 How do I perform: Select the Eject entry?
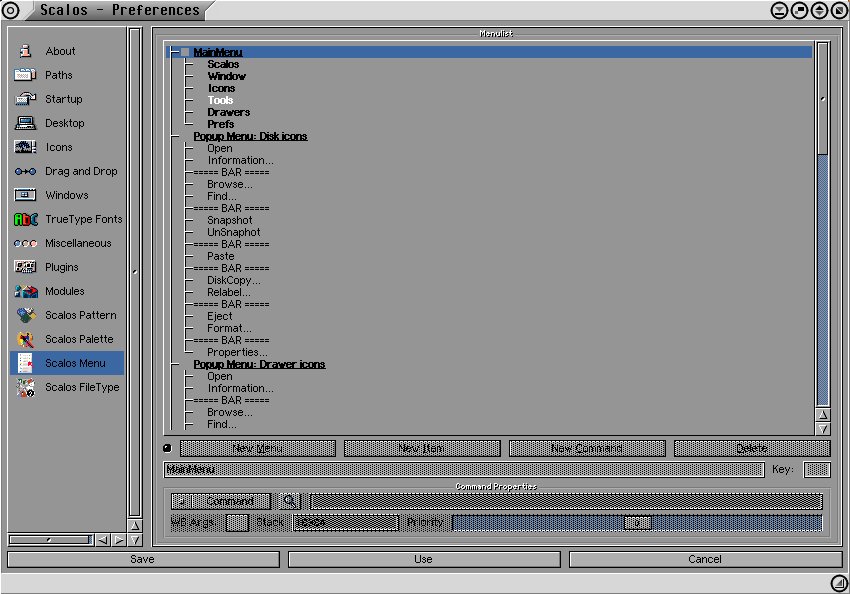pyautogui.click(x=220, y=316)
